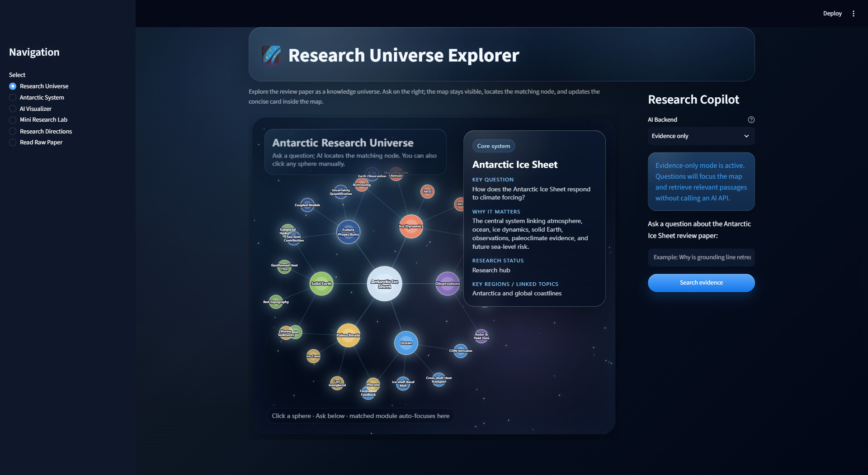Click the Research Universe Explorer title

(x=404, y=55)
